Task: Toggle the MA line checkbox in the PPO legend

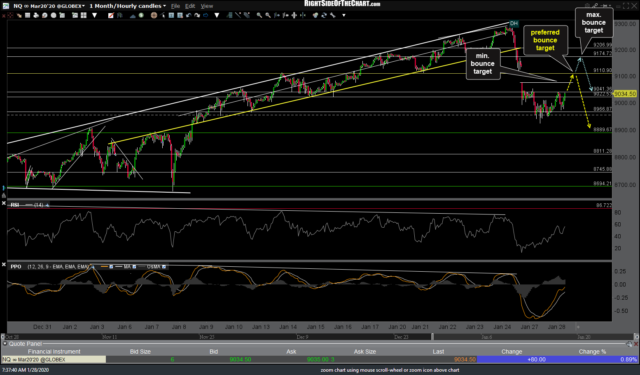Action: (134, 267)
